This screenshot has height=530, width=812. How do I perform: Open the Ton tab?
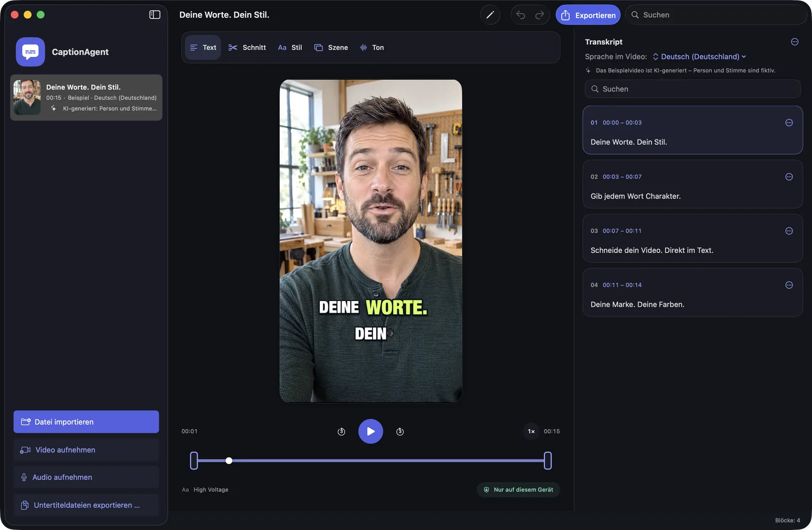372,47
